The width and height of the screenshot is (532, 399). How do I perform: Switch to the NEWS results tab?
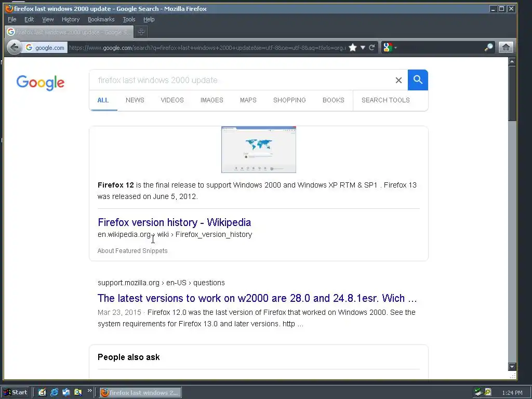pyautogui.click(x=135, y=100)
